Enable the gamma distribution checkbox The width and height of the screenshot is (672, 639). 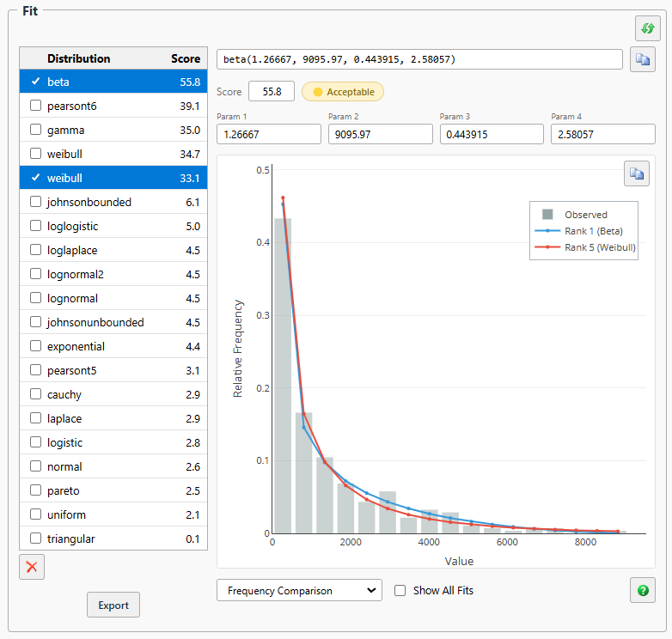(x=35, y=130)
